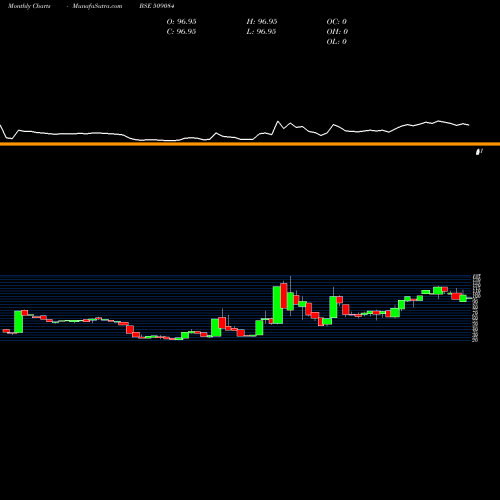The image size is (500, 500).
Task: Click the MunafaSutra.com watermark text
Action: (x=97, y=6)
